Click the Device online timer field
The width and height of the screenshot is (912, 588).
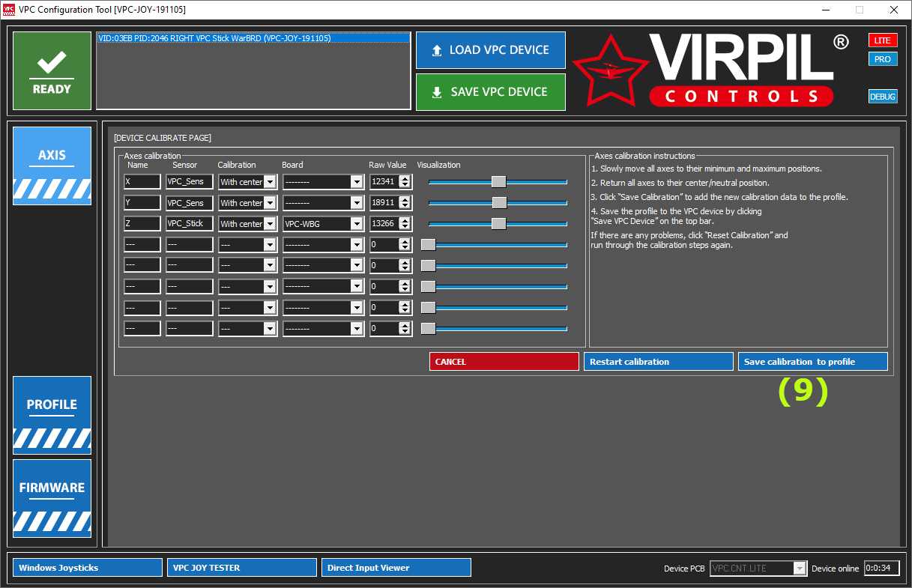coord(881,569)
